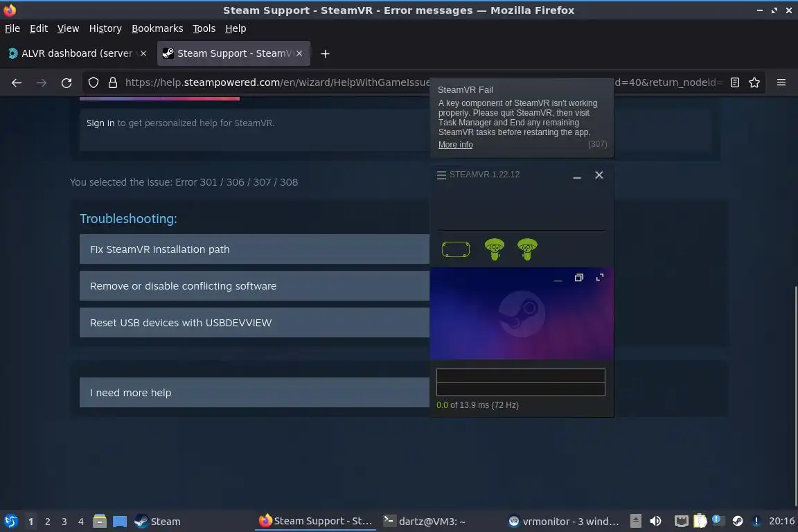Click the right controller status icon
The width and height of the screenshot is (798, 532).
point(526,249)
